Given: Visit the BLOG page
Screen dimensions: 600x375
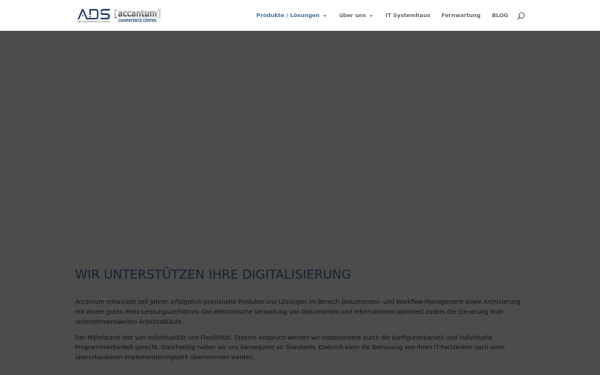Looking at the screenshot, I should 500,15.
